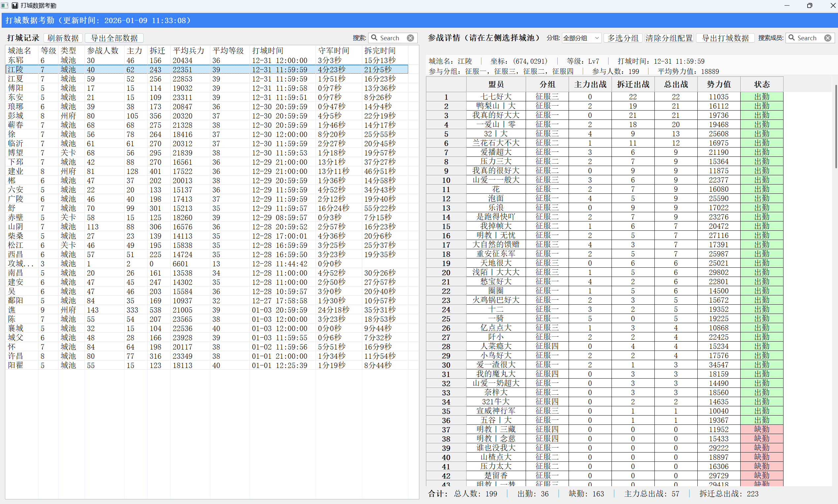The height and width of the screenshot is (504, 838).
Task: Sort members by 势力值 column header
Action: pos(719,84)
